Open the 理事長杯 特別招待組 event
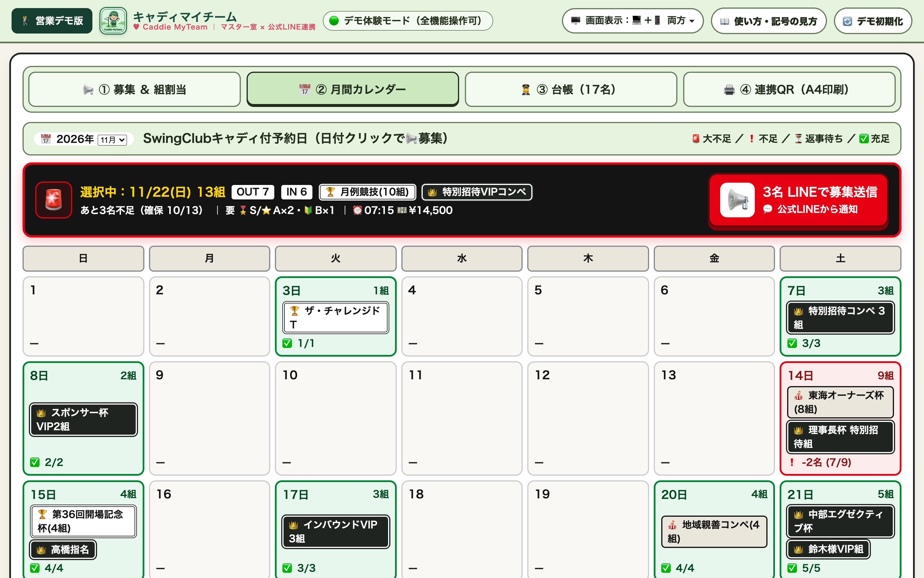 click(x=840, y=437)
